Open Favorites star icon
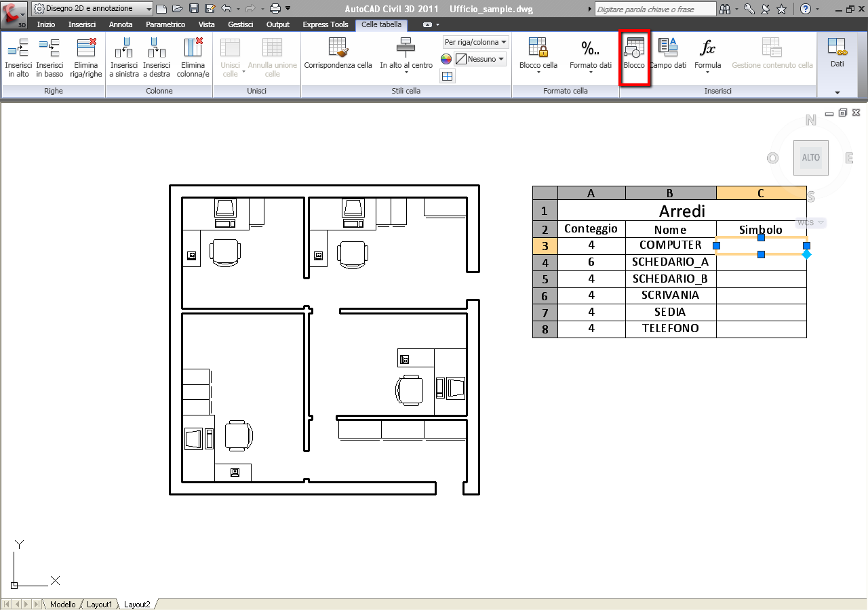This screenshot has height=610, width=868. pos(781,9)
